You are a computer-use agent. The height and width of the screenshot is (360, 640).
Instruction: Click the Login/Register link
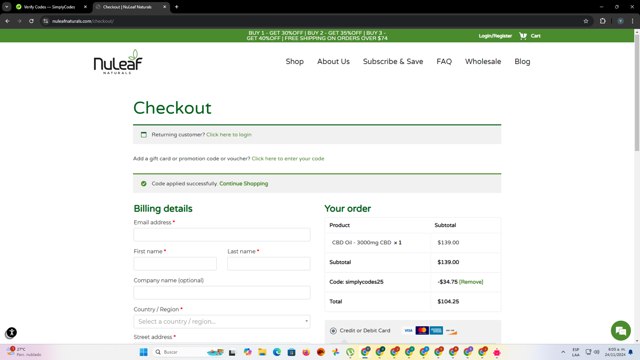point(495,36)
